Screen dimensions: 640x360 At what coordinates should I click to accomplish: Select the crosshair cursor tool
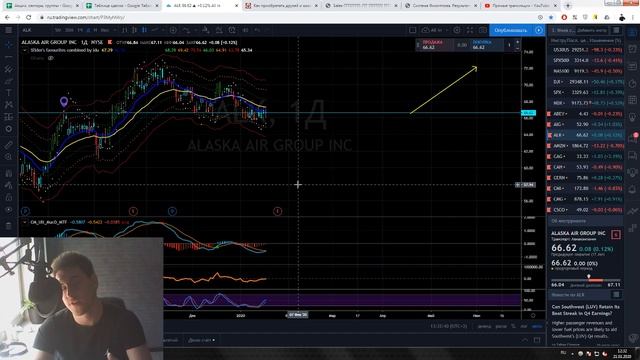coord(8,44)
